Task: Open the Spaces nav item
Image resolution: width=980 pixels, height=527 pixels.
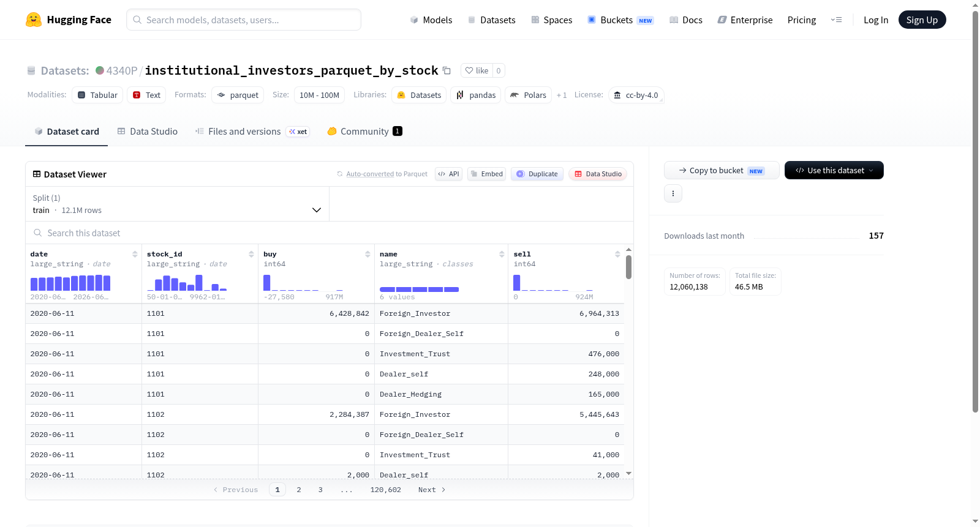Action: pyautogui.click(x=551, y=20)
